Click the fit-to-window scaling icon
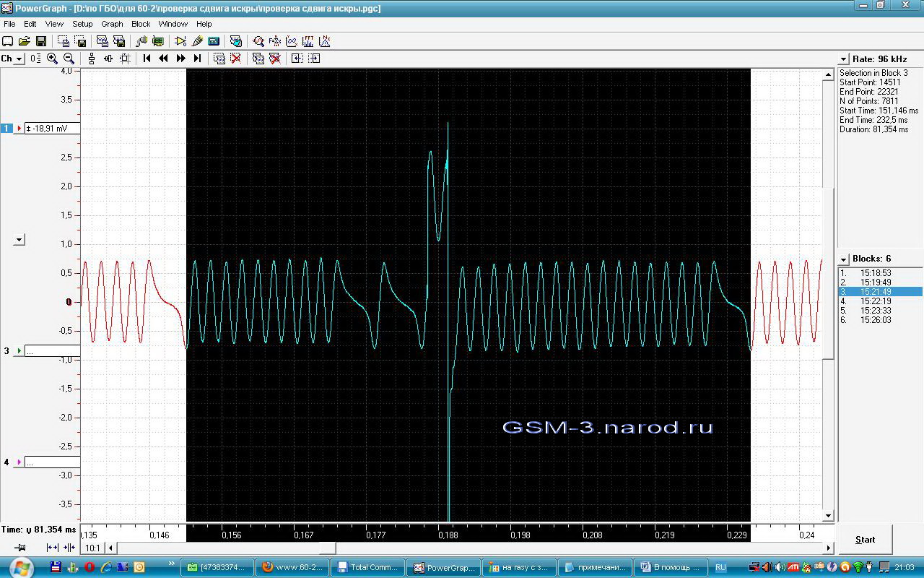924x578 pixels. 125,59
